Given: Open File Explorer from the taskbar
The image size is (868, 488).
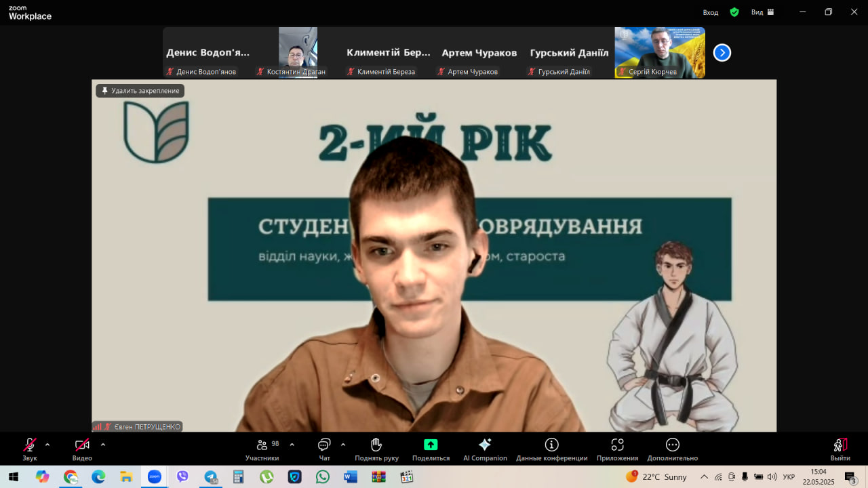Looking at the screenshot, I should click(x=126, y=476).
